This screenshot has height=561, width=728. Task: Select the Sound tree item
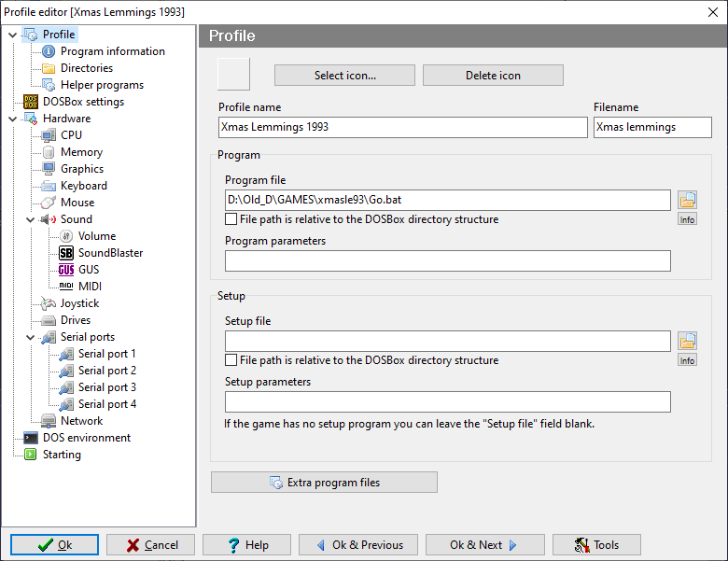(77, 219)
